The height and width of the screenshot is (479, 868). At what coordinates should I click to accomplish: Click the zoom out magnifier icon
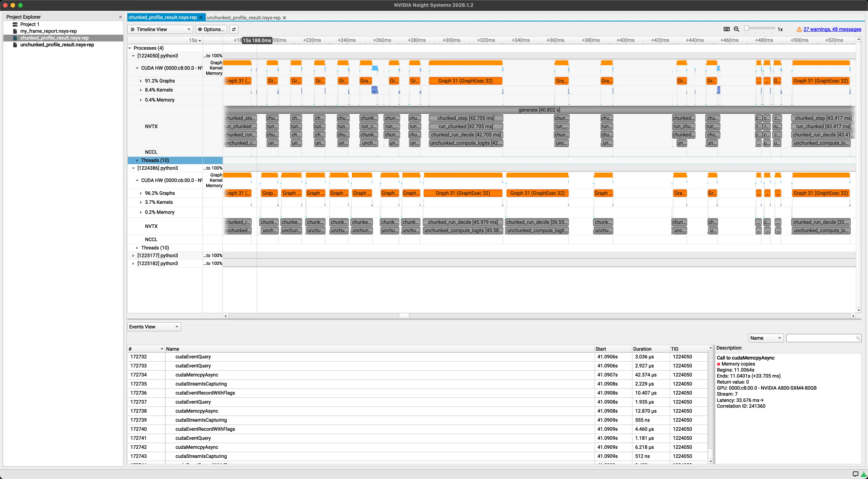coord(736,29)
